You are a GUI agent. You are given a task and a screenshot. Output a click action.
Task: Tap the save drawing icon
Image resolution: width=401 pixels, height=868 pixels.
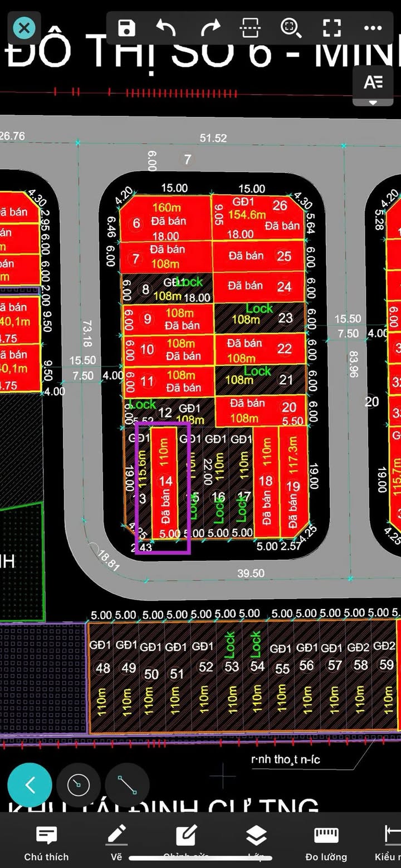pos(127,28)
